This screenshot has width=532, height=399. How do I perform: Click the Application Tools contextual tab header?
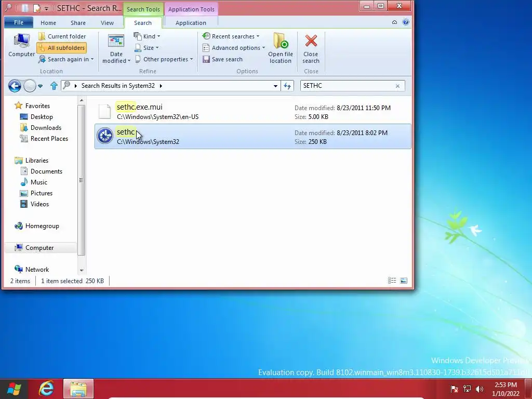point(191,9)
